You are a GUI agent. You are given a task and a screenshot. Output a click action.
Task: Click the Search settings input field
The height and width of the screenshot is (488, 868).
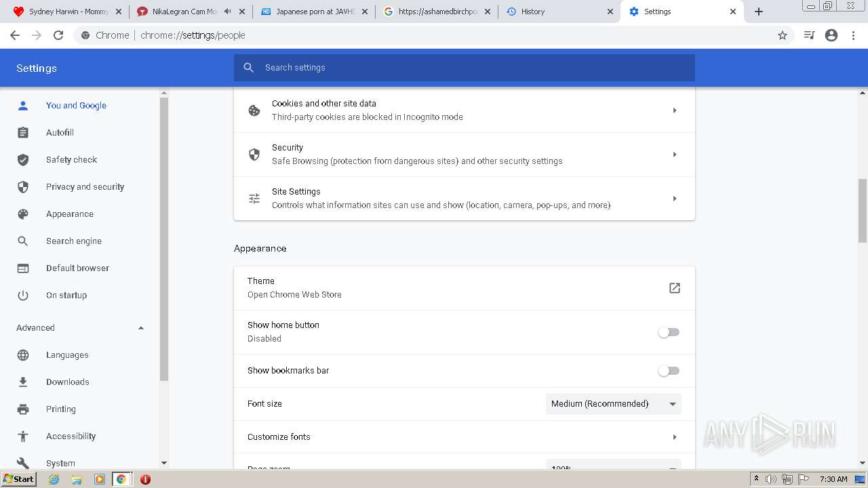[x=465, y=68]
